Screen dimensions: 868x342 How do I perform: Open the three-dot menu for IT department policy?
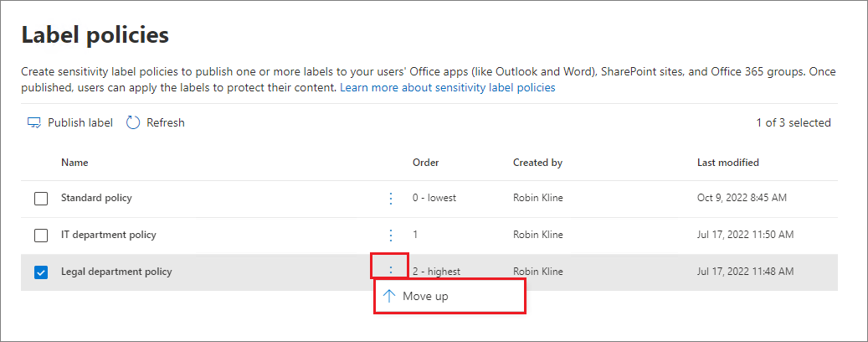click(x=390, y=235)
